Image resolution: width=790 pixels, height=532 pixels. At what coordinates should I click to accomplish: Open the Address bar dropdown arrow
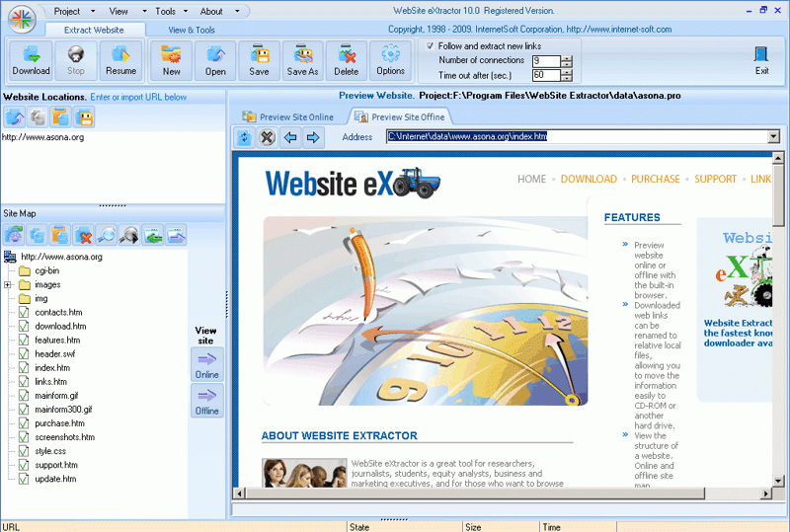[774, 136]
